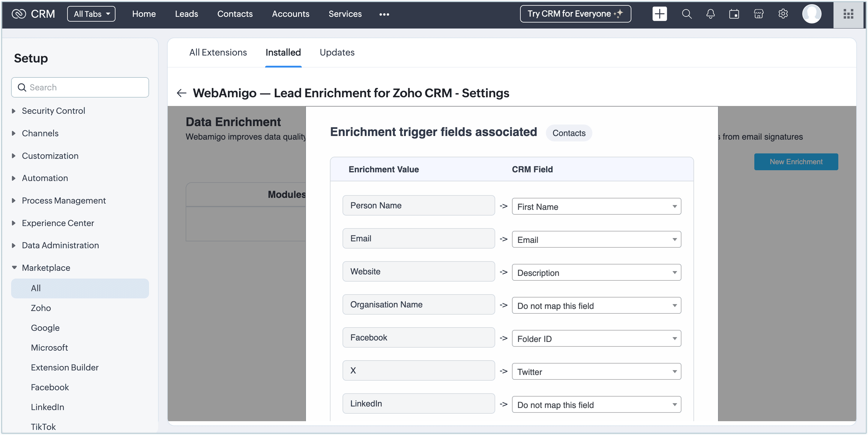Open the notifications bell icon
Image resolution: width=868 pixels, height=435 pixels.
click(x=710, y=14)
